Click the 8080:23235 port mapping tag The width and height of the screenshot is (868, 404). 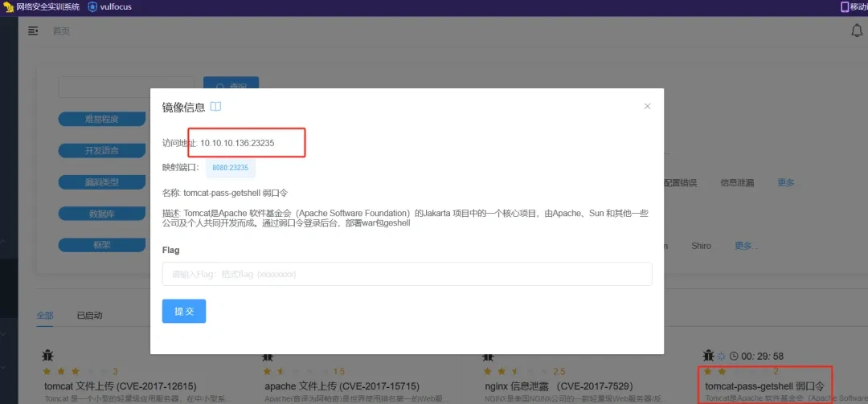(231, 167)
